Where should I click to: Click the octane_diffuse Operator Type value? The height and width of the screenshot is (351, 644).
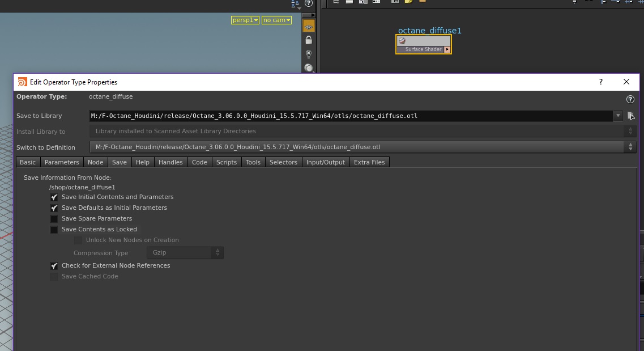coord(111,96)
